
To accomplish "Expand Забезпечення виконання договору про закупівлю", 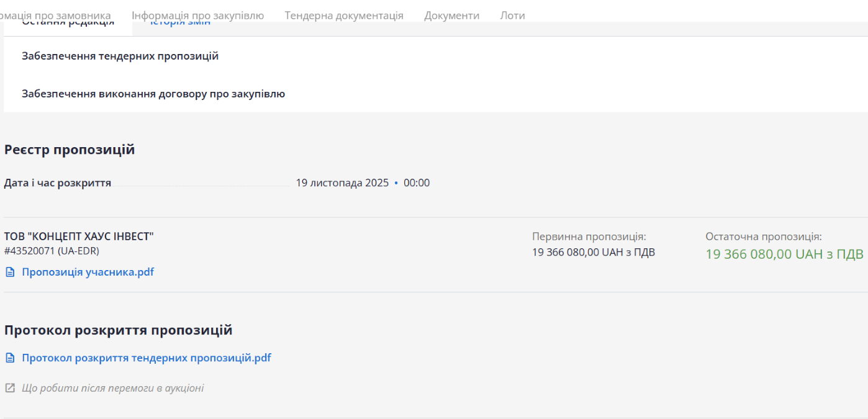I will tap(153, 94).
